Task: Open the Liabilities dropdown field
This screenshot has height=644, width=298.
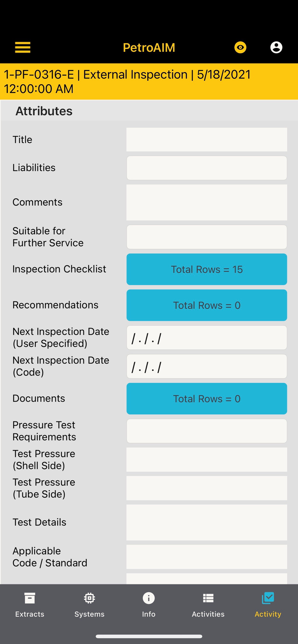Action: (207, 168)
